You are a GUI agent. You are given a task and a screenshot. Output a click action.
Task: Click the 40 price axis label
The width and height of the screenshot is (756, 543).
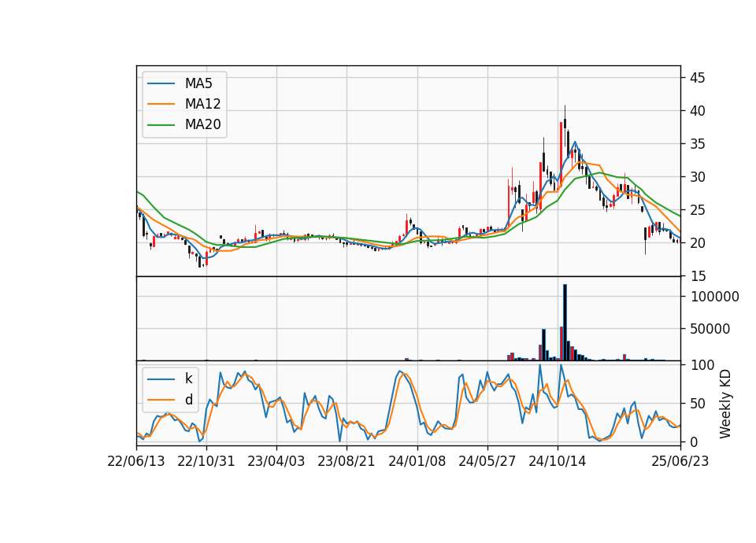pyautogui.click(x=698, y=111)
